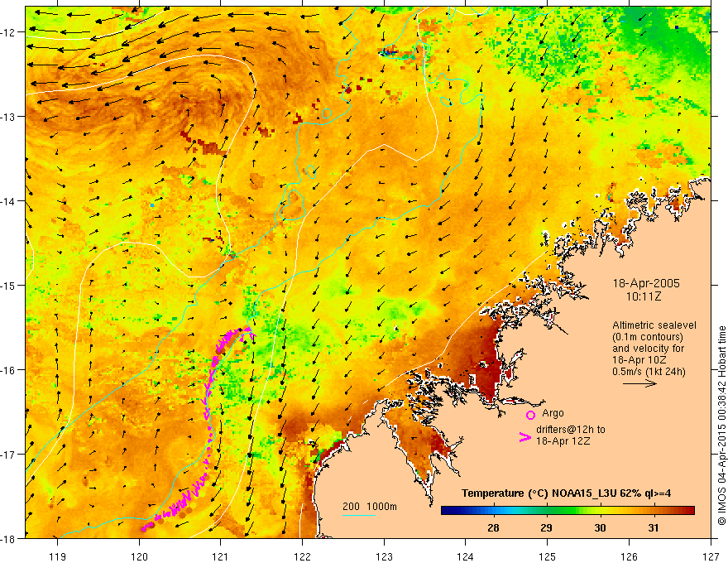Image resolution: width=728 pixels, height=563 pixels.
Task: Click latitude label -12 on the left axis
Action: pos(9,32)
